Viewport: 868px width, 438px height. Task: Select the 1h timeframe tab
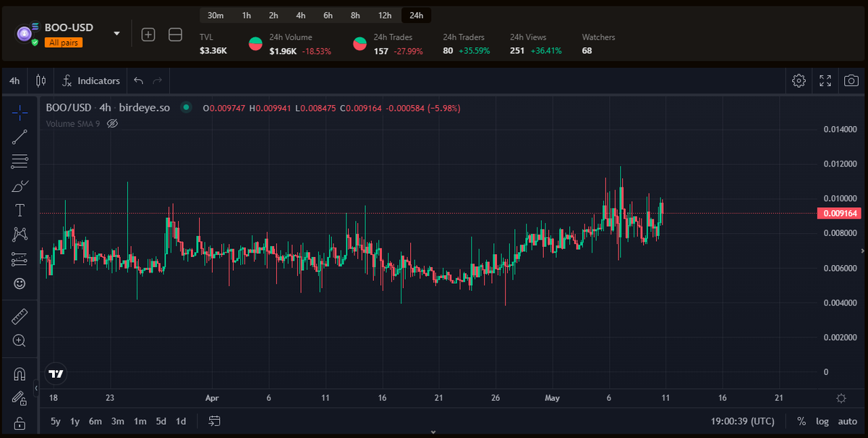point(247,15)
